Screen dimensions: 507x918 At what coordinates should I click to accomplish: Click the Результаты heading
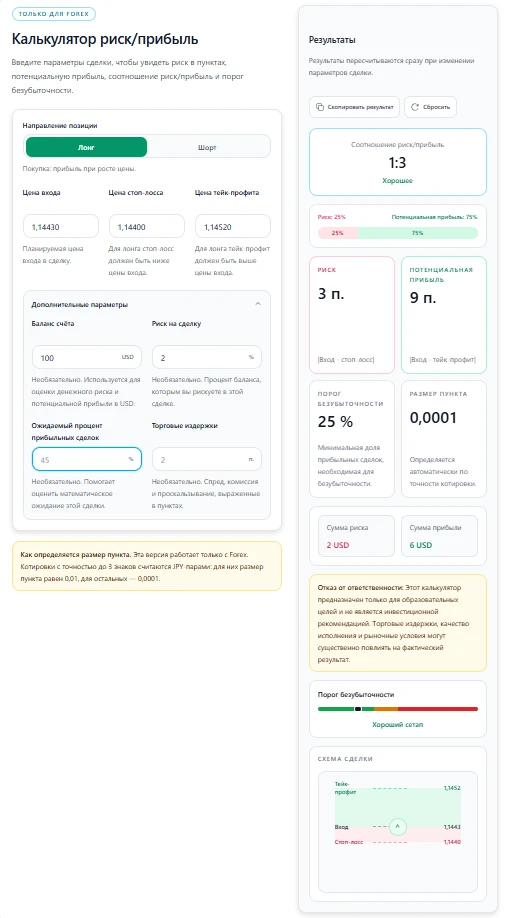(x=333, y=40)
